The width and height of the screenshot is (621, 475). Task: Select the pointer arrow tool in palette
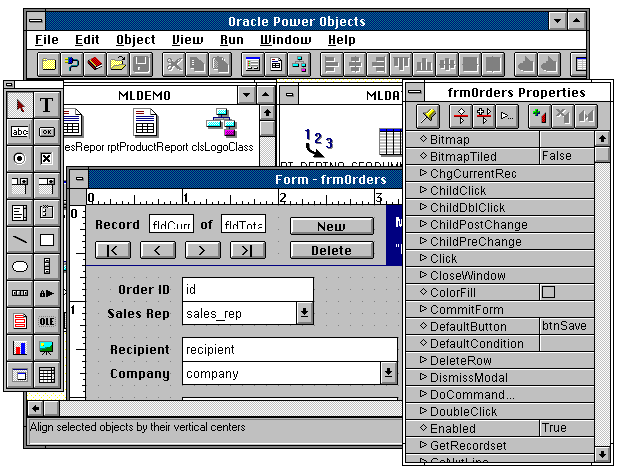click(x=20, y=105)
